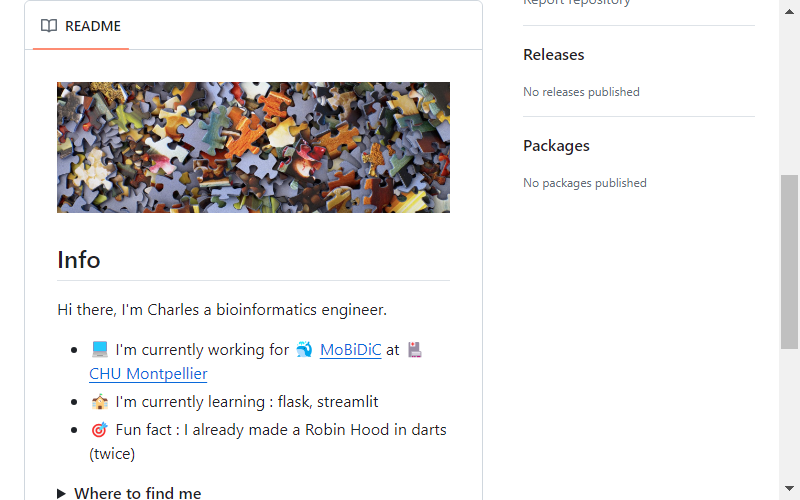This screenshot has height=500, width=800.
Task: Open the CHU Montpellier link
Action: click(148, 374)
